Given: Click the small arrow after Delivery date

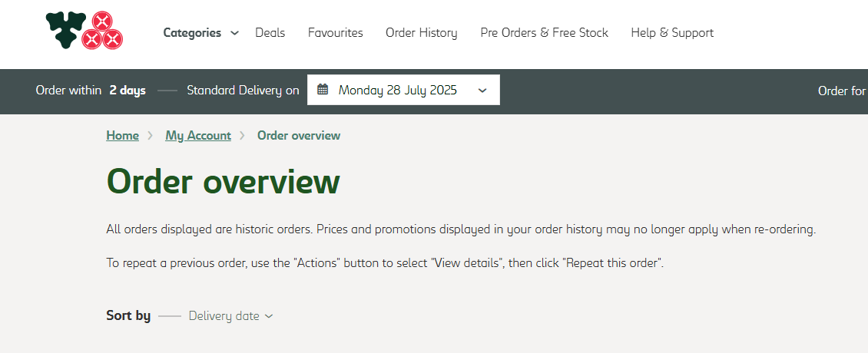Looking at the screenshot, I should click(269, 316).
